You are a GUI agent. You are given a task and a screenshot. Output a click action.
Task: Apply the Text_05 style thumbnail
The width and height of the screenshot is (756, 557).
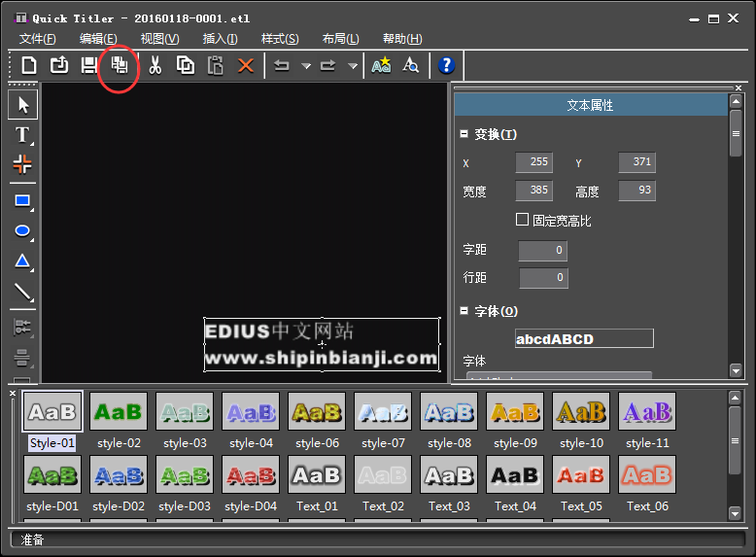pyautogui.click(x=581, y=475)
